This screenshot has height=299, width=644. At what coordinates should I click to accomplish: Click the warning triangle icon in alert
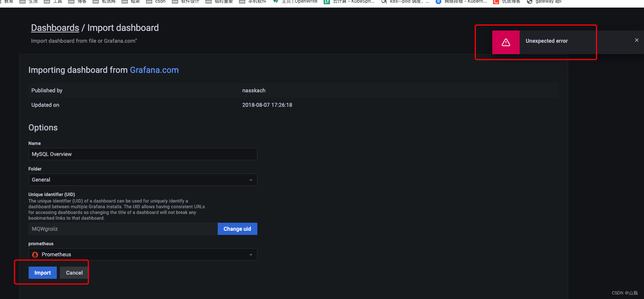[506, 42]
